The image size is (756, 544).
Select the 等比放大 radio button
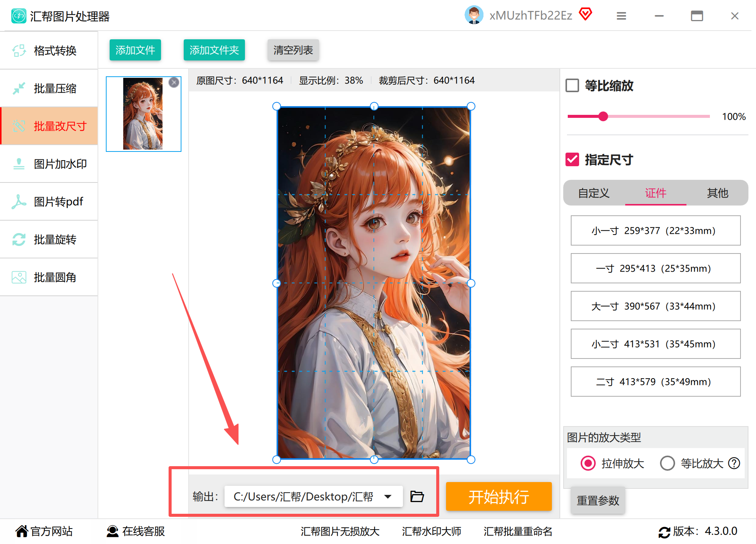(667, 463)
